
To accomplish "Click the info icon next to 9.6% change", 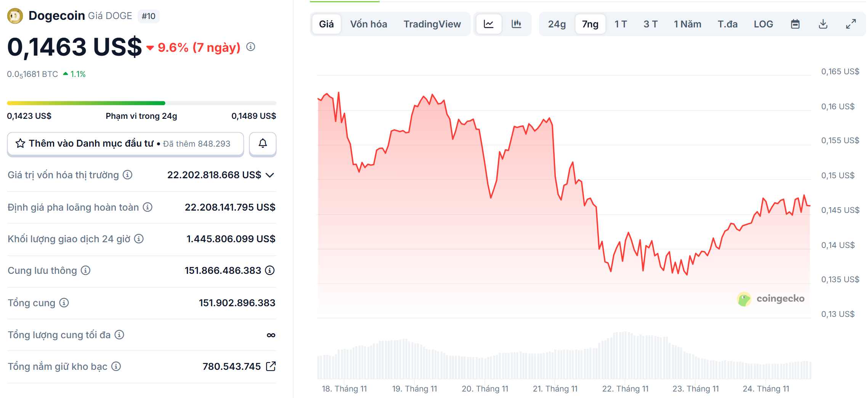I will [x=250, y=48].
